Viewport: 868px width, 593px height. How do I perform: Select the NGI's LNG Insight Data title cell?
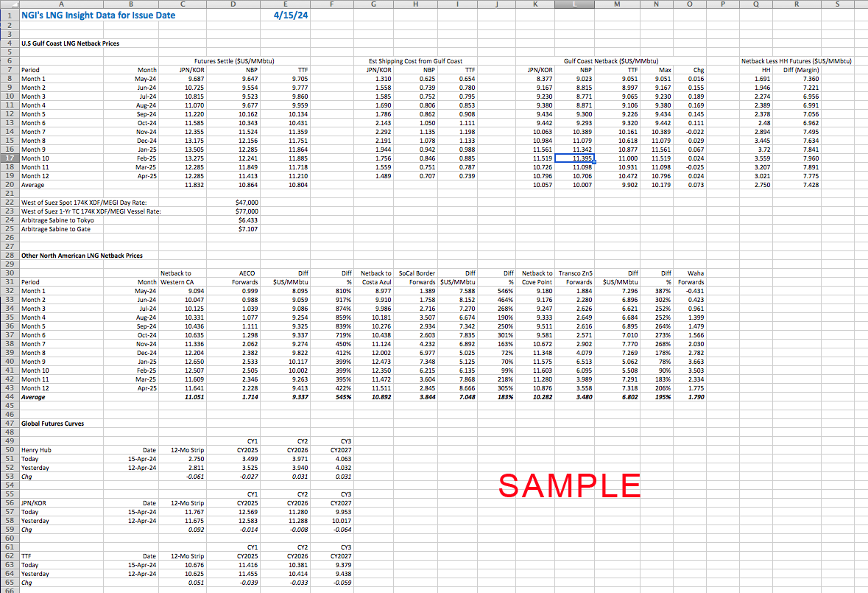coord(61,15)
